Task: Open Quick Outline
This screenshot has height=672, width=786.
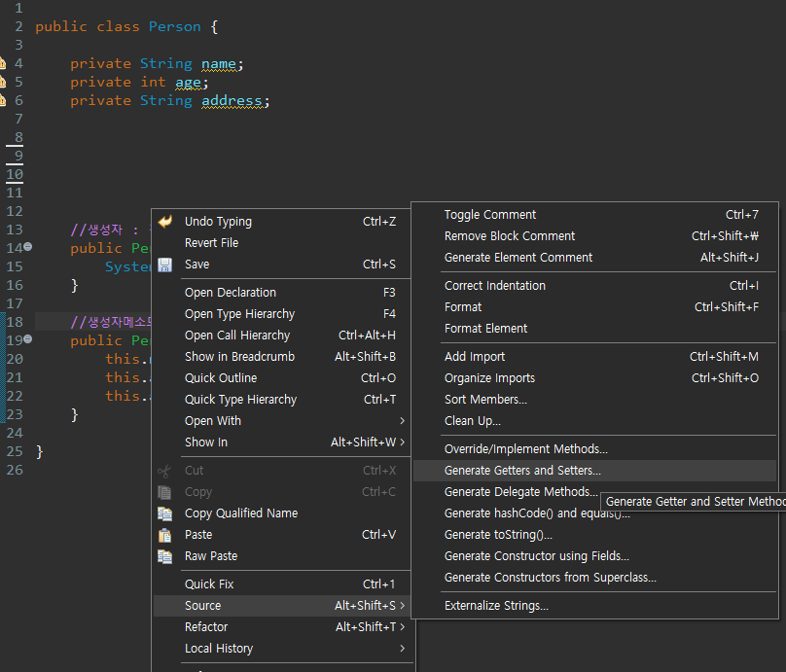Action: pyautogui.click(x=282, y=378)
